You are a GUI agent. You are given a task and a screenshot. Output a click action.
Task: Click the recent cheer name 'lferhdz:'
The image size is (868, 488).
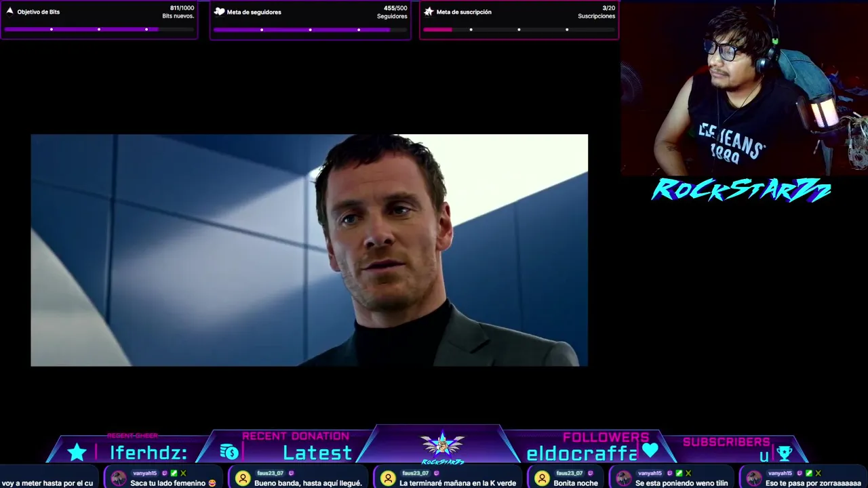pos(149,453)
